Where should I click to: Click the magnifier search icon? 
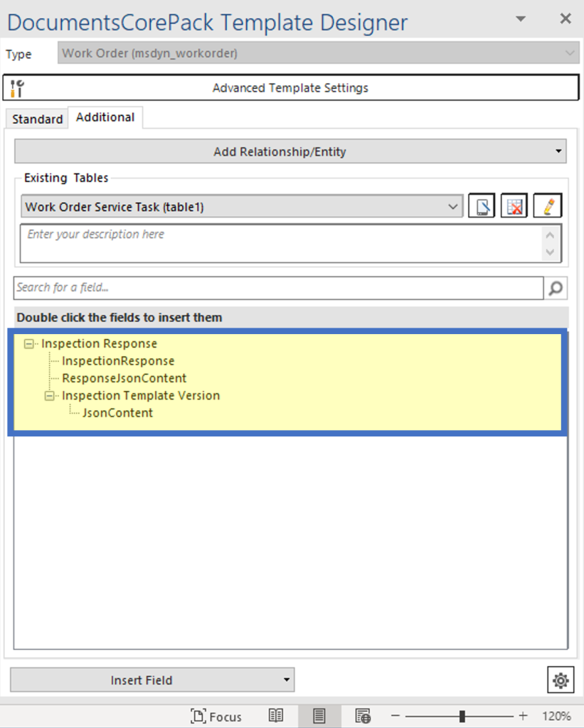coord(556,288)
